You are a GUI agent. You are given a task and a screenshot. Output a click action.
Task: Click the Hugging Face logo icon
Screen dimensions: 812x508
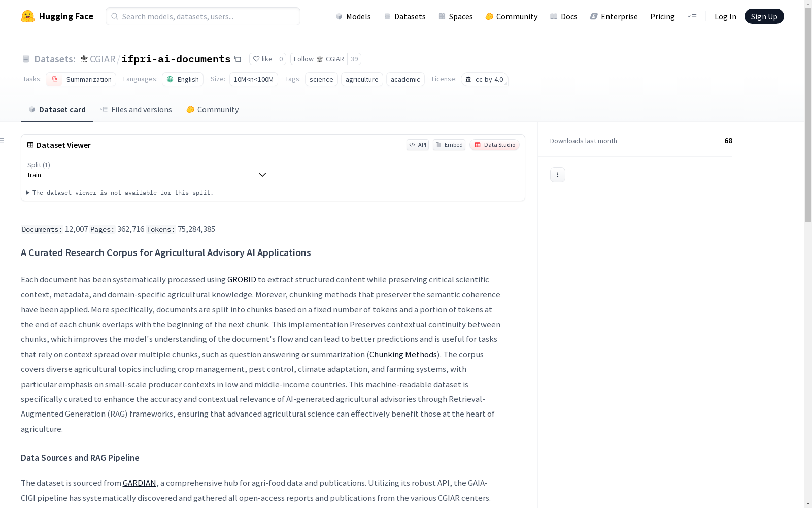coord(28,16)
